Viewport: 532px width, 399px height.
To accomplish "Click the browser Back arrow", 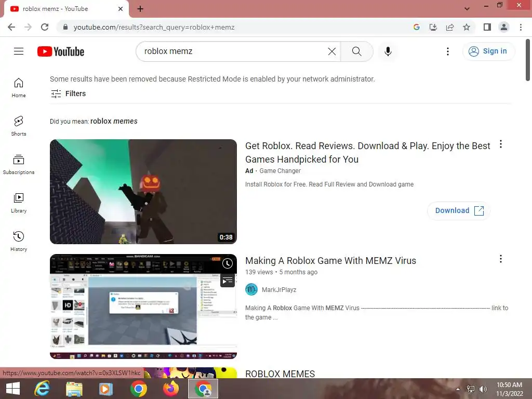I will (x=11, y=27).
